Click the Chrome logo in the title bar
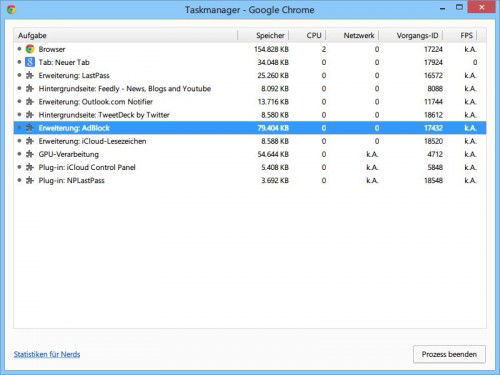 (x=12, y=9)
